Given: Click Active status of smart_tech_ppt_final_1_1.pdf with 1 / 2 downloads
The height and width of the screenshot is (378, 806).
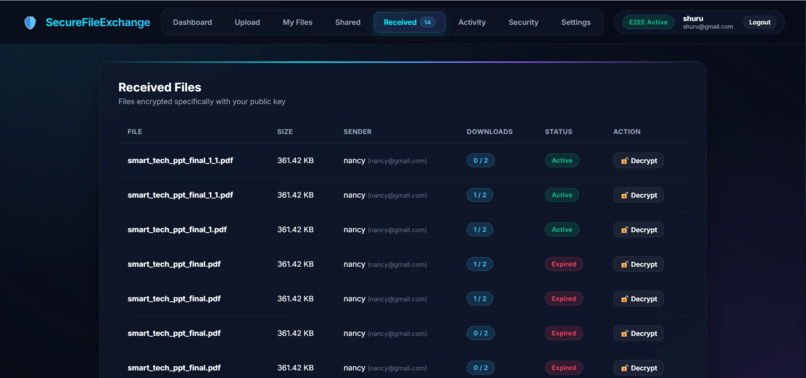Looking at the screenshot, I should pyautogui.click(x=562, y=195).
